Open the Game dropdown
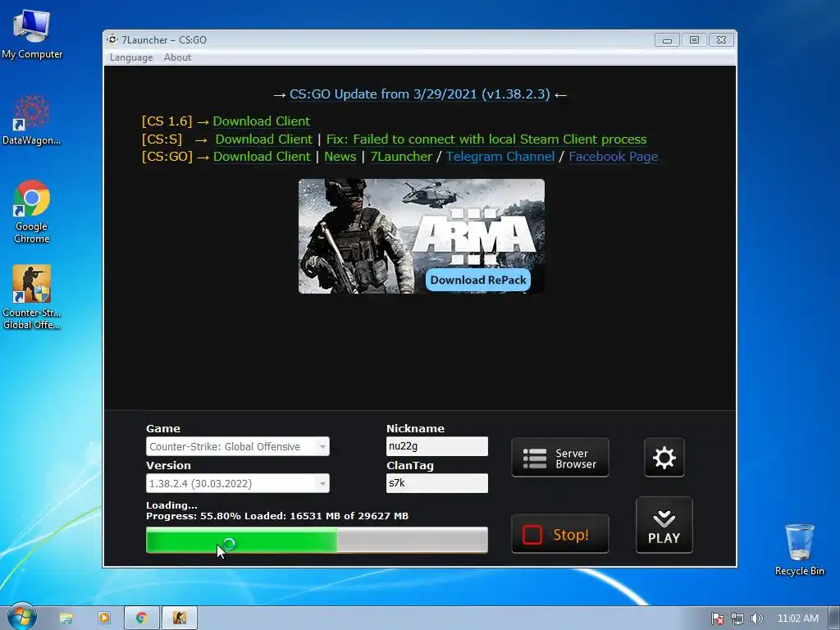 237,446
